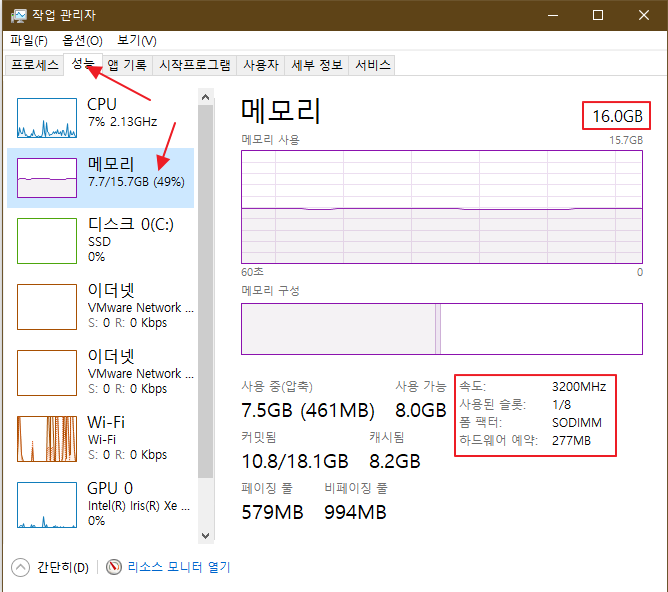Open the 옵션(O) menu
The height and width of the screenshot is (592, 668).
pos(82,40)
